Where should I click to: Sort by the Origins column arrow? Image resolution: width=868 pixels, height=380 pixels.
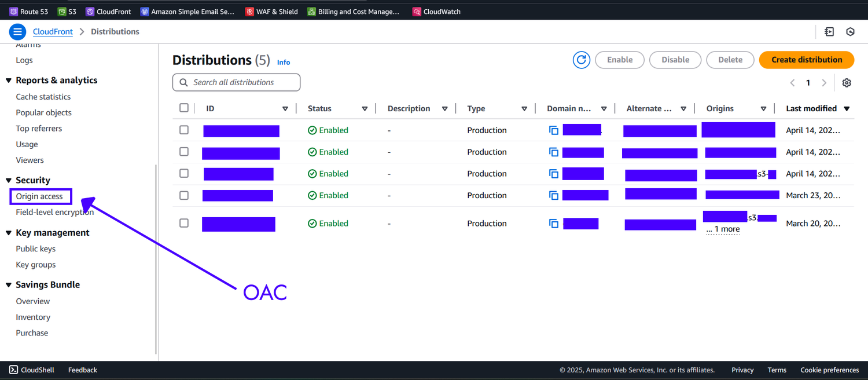tap(763, 109)
